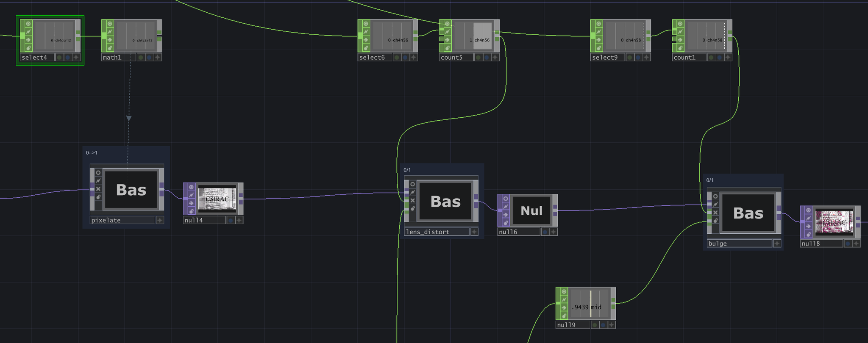This screenshot has width=868, height=343.
Task: Toggle the green dot flag on null9
Action: pyautogui.click(x=595, y=325)
